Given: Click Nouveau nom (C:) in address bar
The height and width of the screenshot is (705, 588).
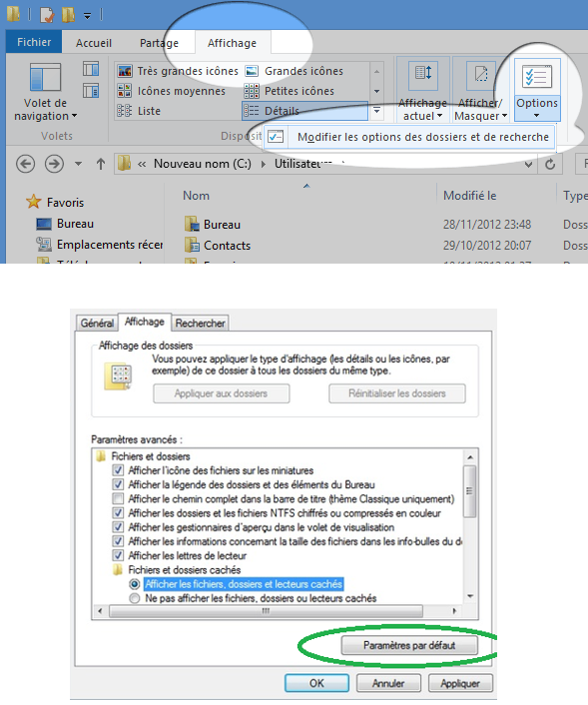Looking at the screenshot, I should (203, 164).
